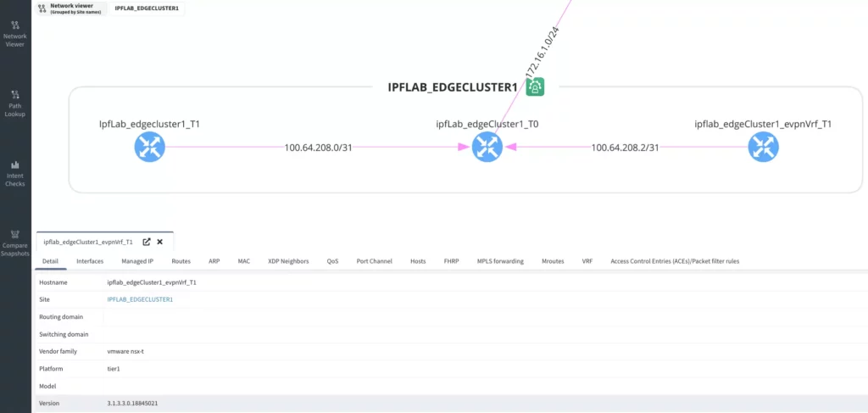Click the IPFLAB_EDGECLUSTER1 site link
This screenshot has height=413, width=868.
coord(140,299)
